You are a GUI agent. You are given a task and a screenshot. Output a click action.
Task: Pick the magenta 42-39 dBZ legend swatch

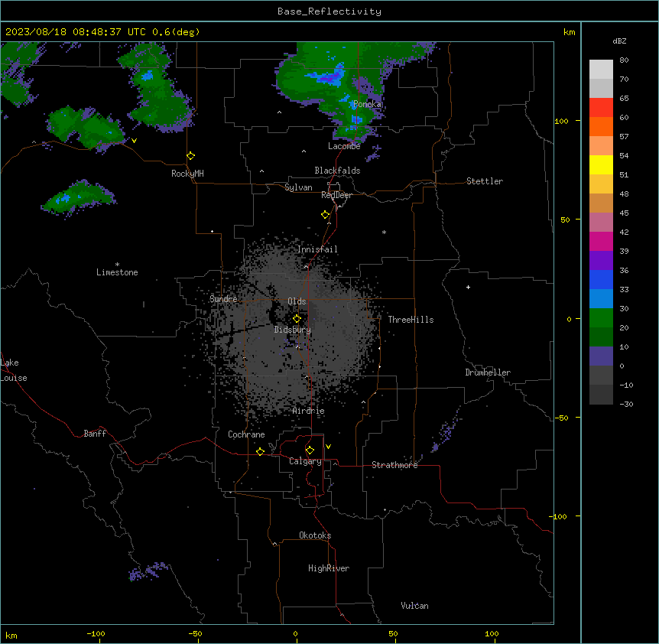(601, 241)
